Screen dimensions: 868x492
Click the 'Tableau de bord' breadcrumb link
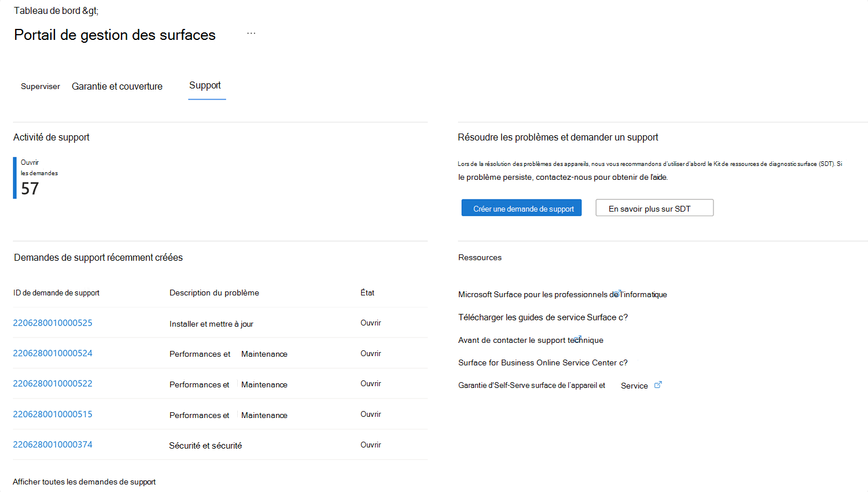(41, 10)
